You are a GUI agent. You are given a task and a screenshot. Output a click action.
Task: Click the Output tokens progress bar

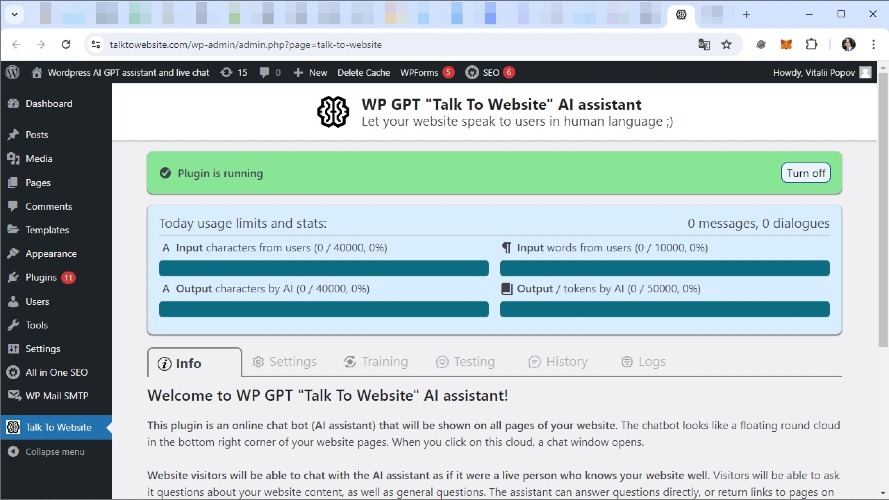(x=664, y=309)
